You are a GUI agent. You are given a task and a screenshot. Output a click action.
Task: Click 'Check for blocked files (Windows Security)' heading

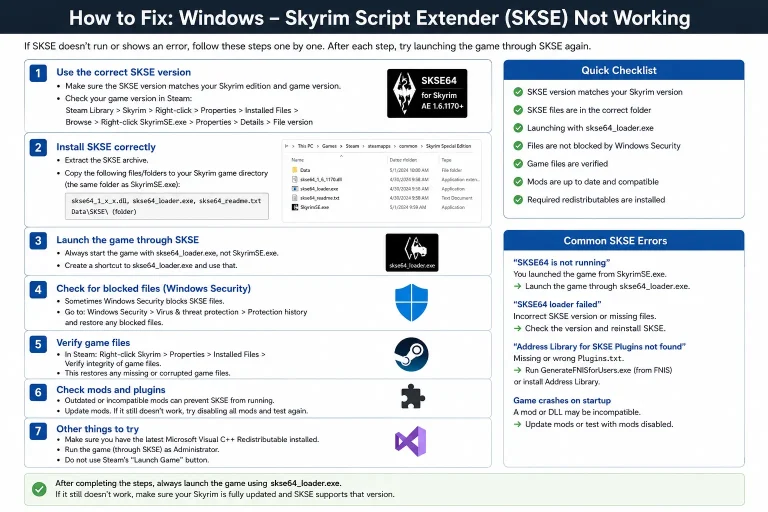[153, 289]
